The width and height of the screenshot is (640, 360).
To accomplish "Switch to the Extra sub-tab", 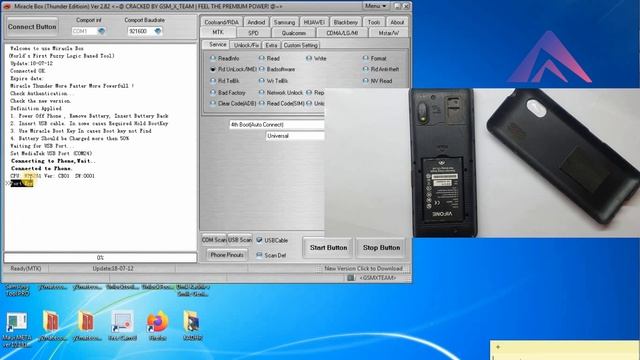I will coord(271,45).
